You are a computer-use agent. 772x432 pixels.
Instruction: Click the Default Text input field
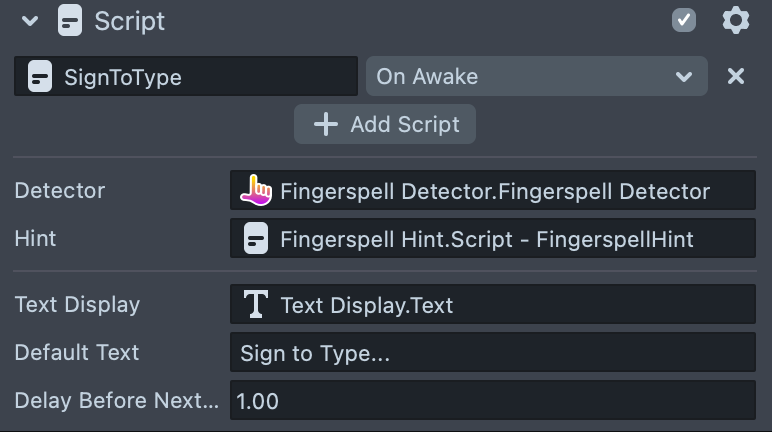pyautogui.click(x=492, y=353)
